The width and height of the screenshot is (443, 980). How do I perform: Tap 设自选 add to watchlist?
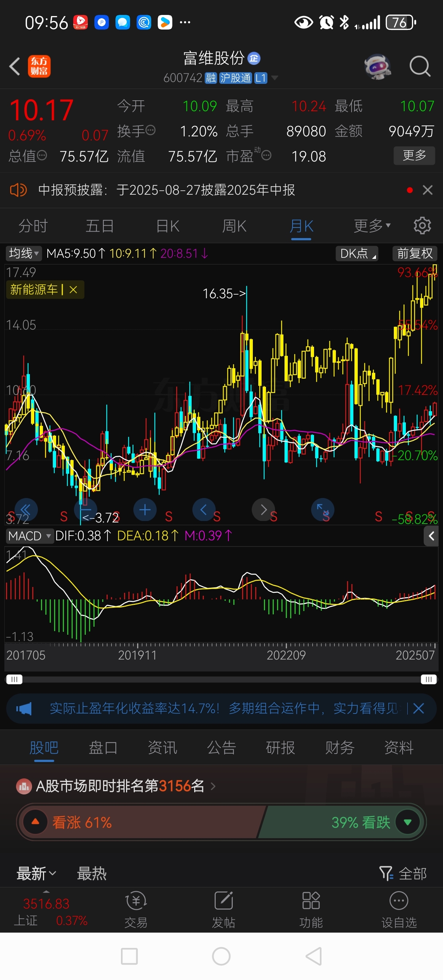399,909
